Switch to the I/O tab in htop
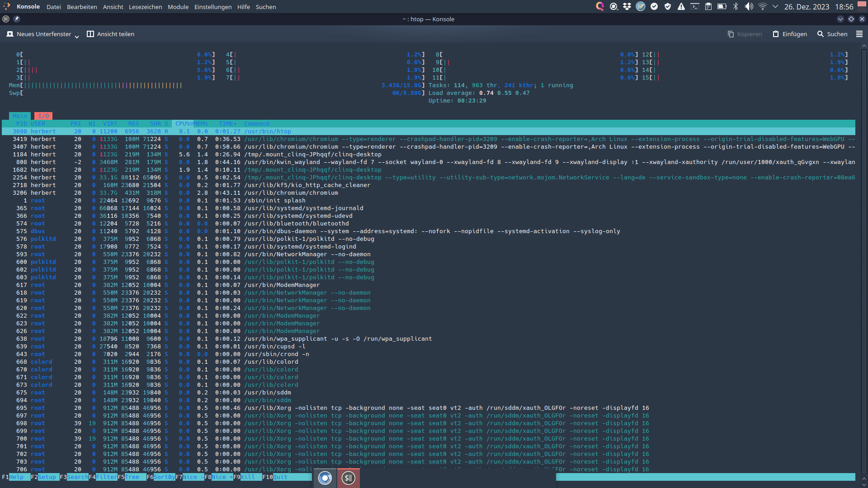The width and height of the screenshot is (868, 488). coord(43,116)
